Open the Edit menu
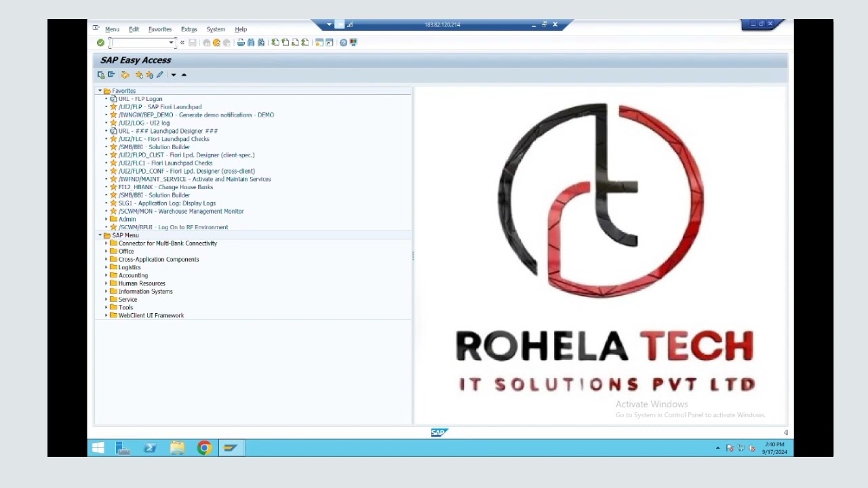 134,29
